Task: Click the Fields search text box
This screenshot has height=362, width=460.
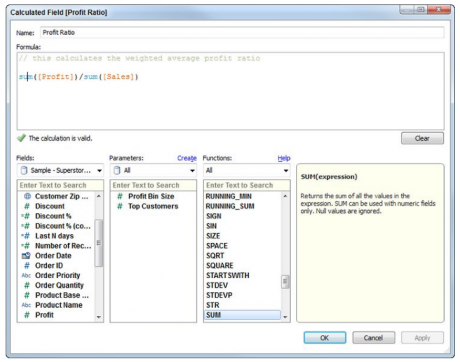Action: click(60, 185)
